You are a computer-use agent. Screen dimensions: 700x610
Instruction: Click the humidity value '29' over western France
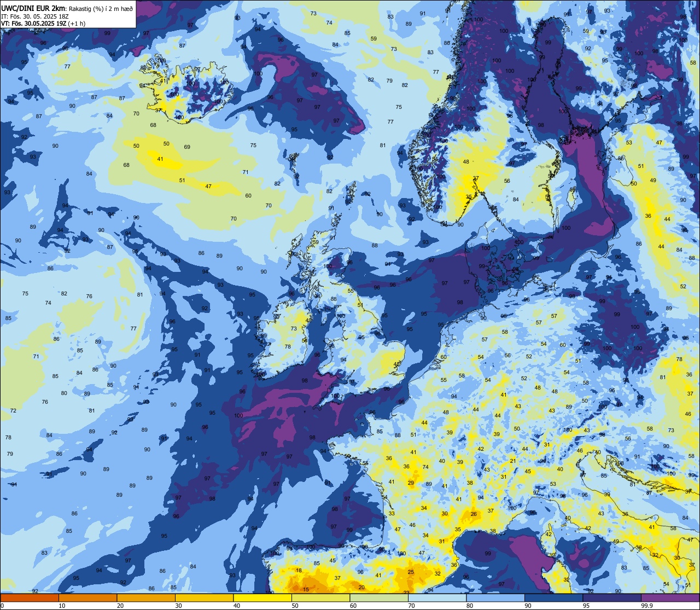coord(411,483)
